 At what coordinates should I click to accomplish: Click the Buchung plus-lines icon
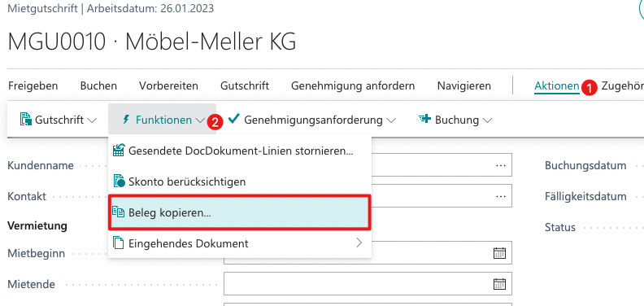pos(424,119)
